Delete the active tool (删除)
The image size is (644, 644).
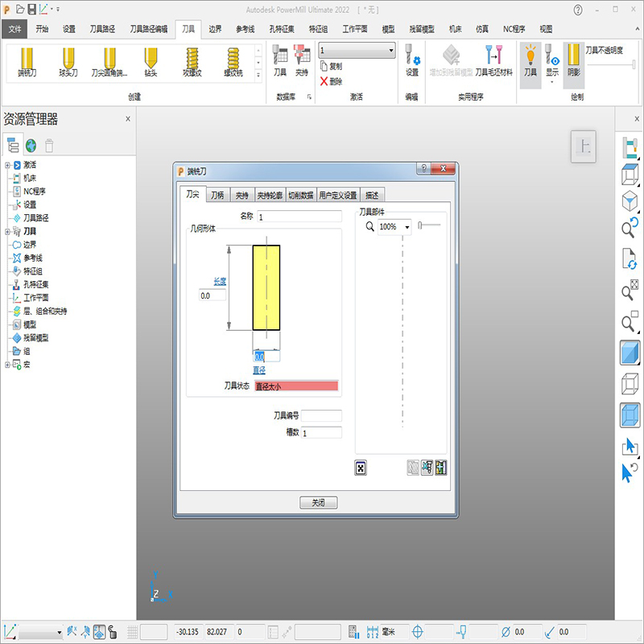click(331, 81)
